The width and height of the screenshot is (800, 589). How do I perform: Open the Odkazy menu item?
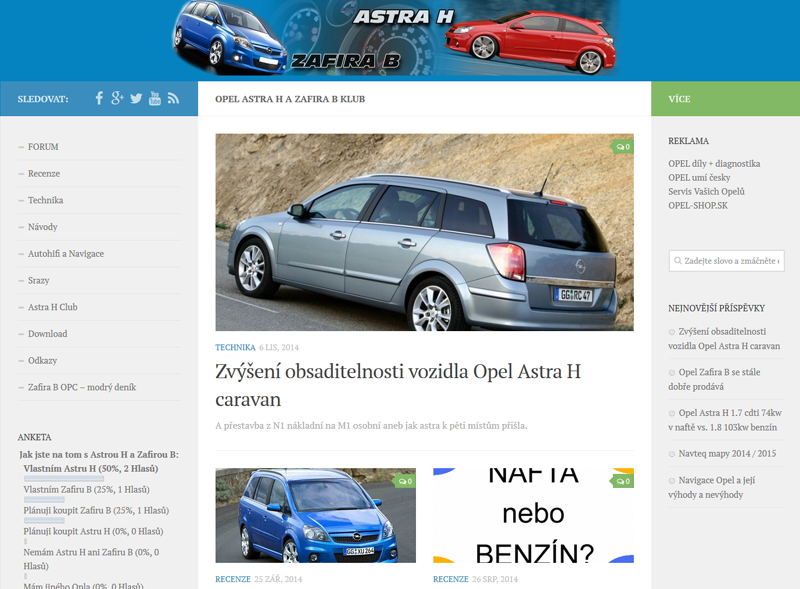tap(42, 360)
